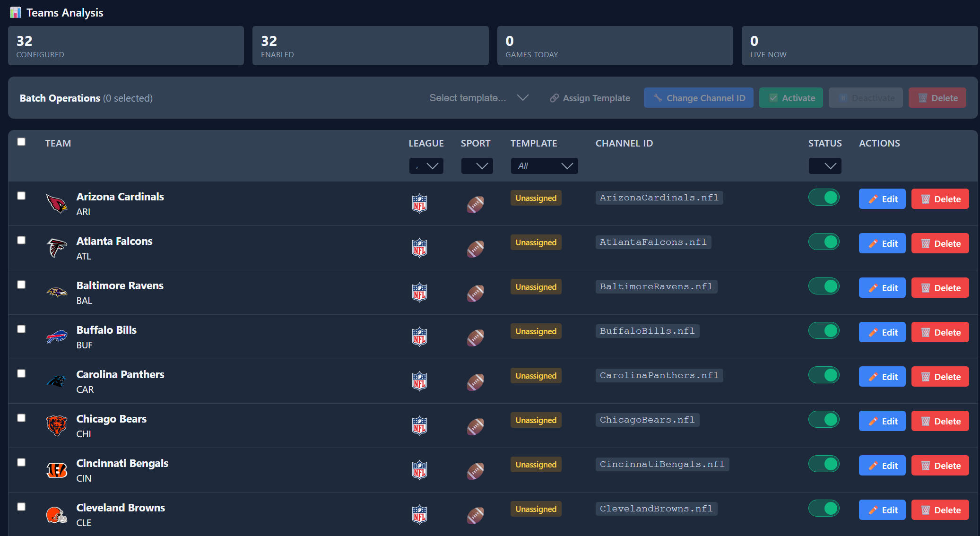Click the TEAM column header

58,143
